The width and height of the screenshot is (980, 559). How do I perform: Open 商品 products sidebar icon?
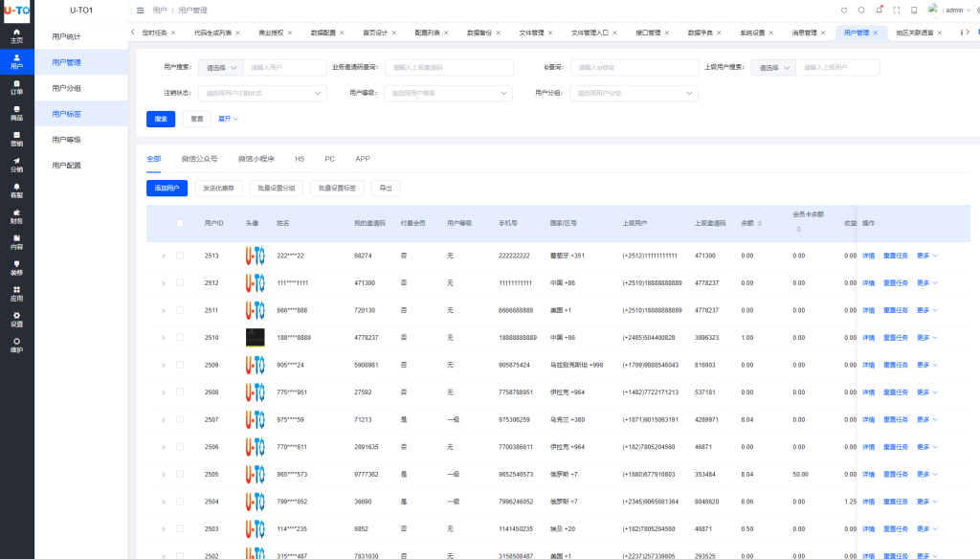pyautogui.click(x=17, y=113)
